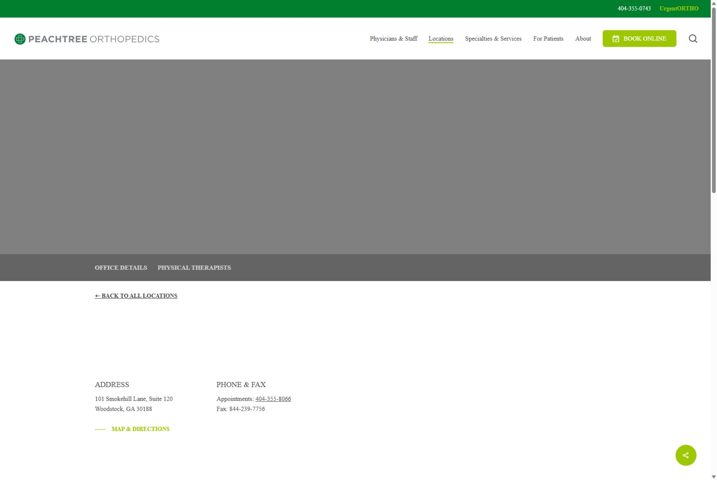Click the ADDRESS heading
This screenshot has width=717, height=480.
tap(112, 384)
